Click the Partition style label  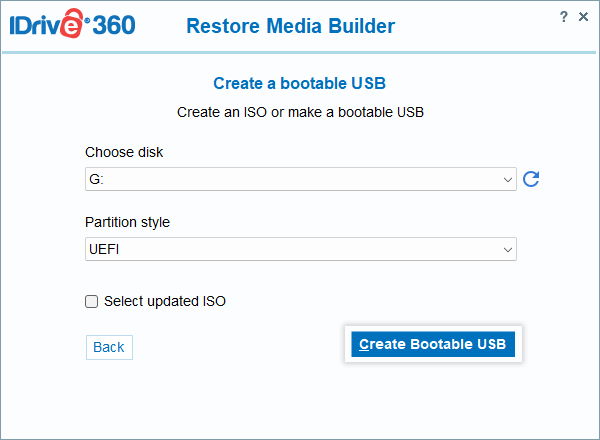point(128,222)
